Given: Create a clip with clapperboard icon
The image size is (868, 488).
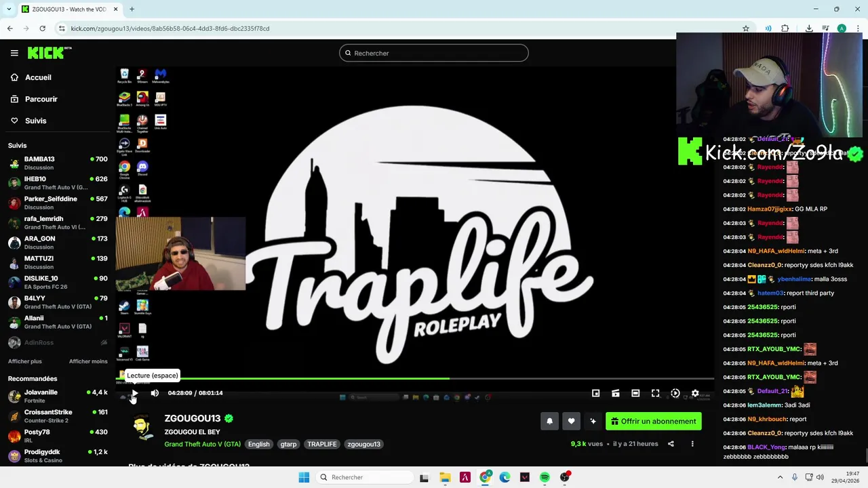Looking at the screenshot, I should click(616, 393).
